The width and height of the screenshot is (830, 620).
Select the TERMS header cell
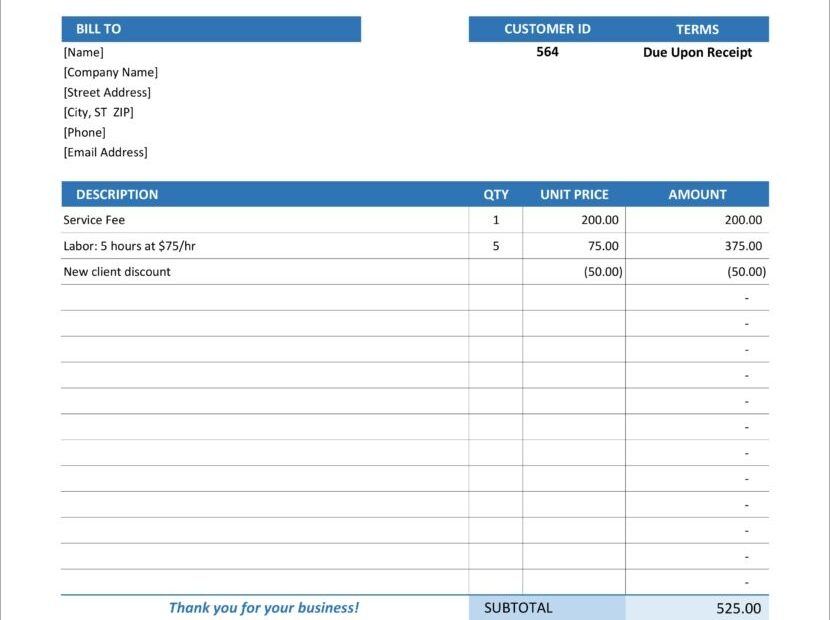tap(696, 29)
